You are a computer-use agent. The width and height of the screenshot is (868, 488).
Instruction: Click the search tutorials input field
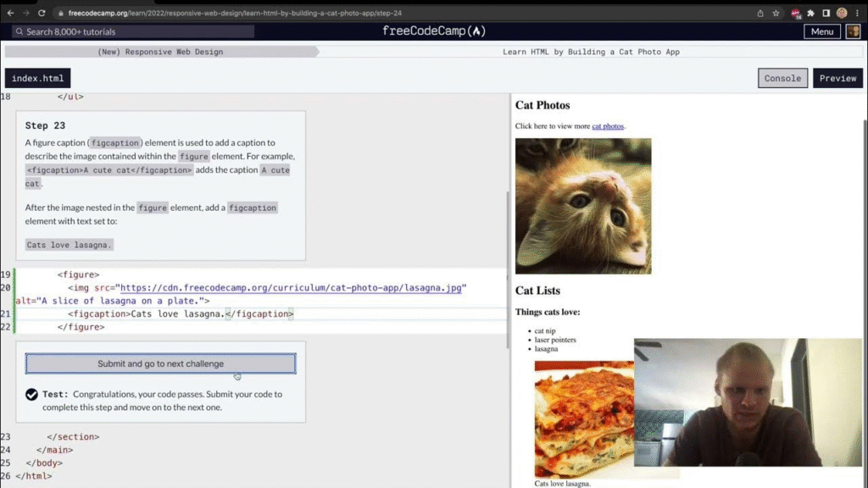click(x=134, y=31)
